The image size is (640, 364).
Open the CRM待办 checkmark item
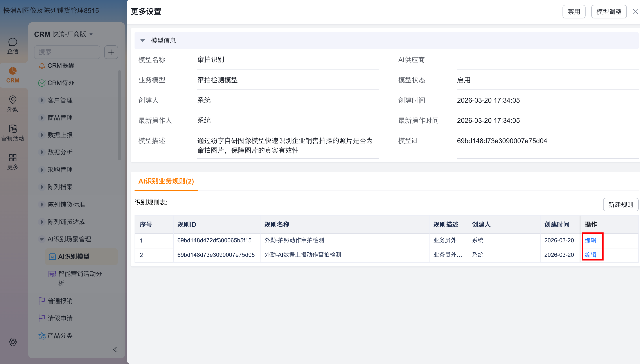(61, 83)
